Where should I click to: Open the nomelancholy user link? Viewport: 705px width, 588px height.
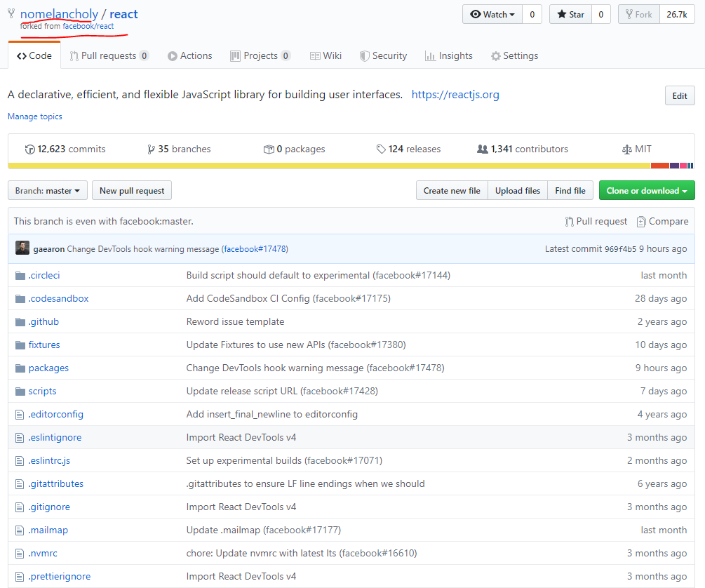click(59, 14)
